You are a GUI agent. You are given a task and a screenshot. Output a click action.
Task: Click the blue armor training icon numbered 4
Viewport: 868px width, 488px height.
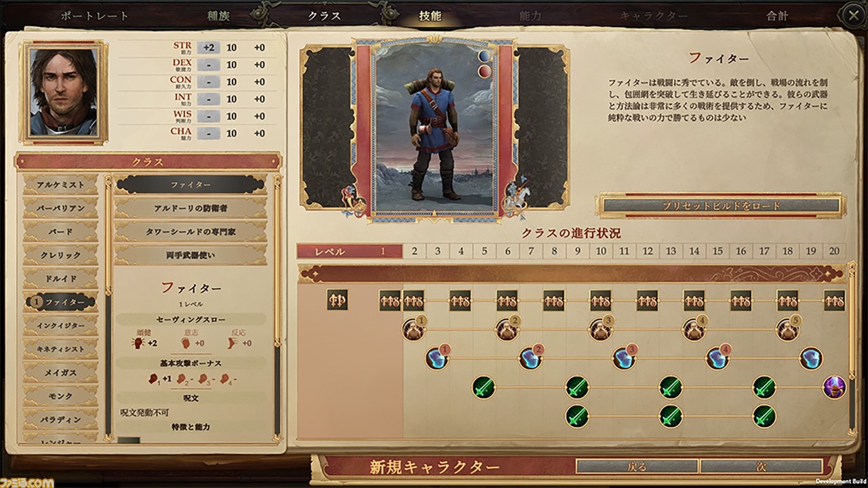click(x=717, y=358)
